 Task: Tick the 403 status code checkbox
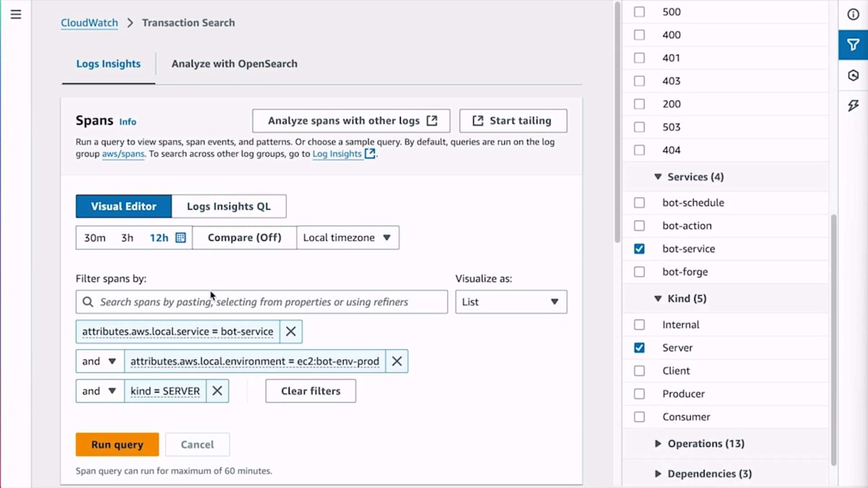pyautogui.click(x=639, y=81)
